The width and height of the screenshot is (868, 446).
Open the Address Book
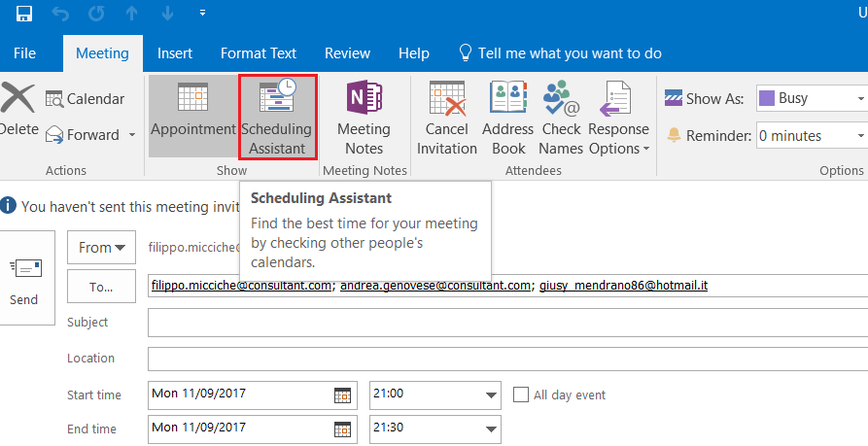(508, 118)
